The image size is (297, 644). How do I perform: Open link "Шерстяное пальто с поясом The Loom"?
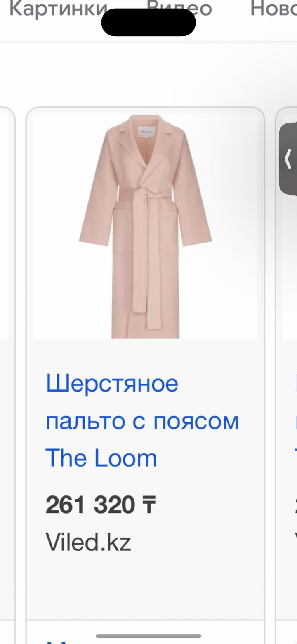(142, 420)
